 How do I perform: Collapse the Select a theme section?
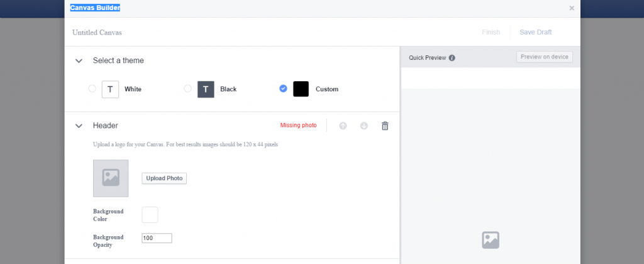(x=79, y=61)
